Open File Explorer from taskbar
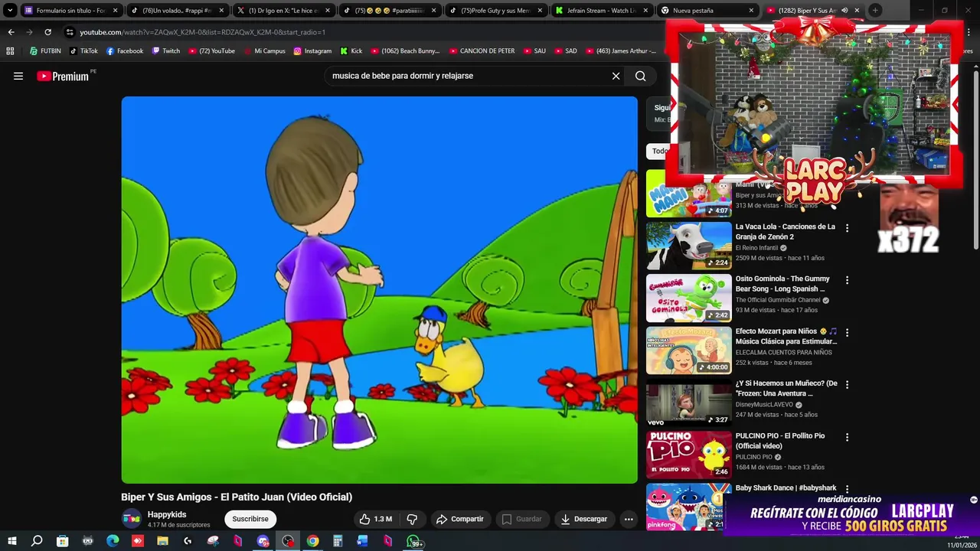This screenshot has width=980, height=551. coord(162,541)
